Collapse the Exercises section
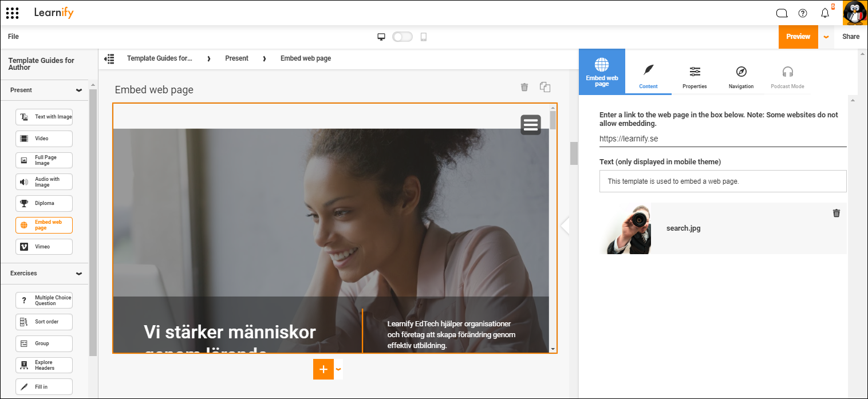This screenshot has height=399, width=868. pyautogui.click(x=78, y=274)
